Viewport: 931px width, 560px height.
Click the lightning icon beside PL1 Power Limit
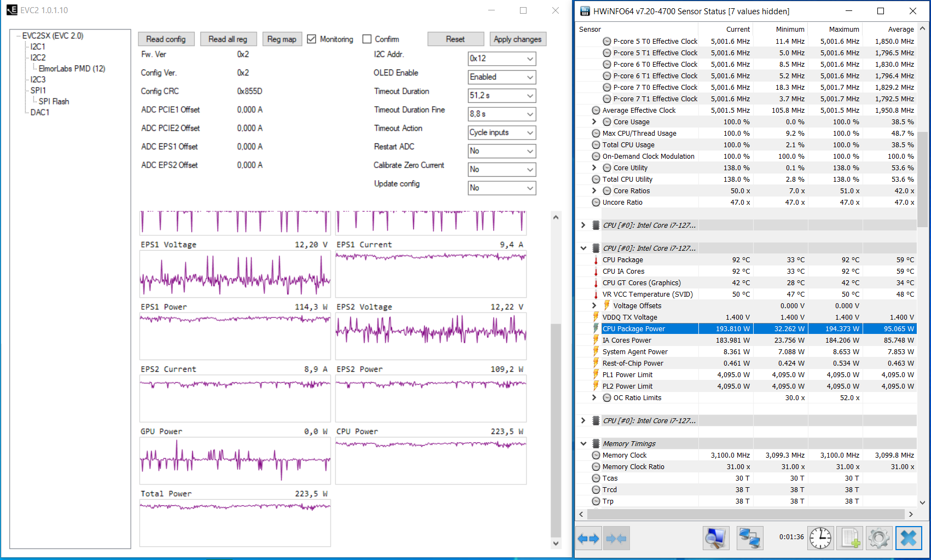[x=596, y=375]
